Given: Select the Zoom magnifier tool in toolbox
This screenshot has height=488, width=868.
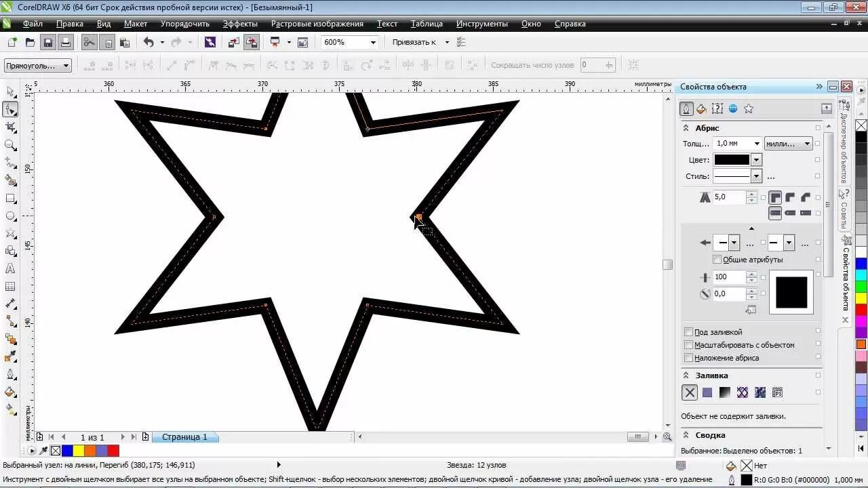Looking at the screenshot, I should tap(10, 144).
